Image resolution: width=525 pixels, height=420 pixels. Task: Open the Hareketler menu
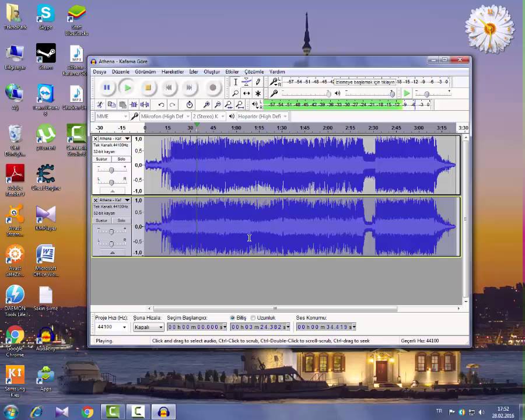pyautogui.click(x=173, y=72)
